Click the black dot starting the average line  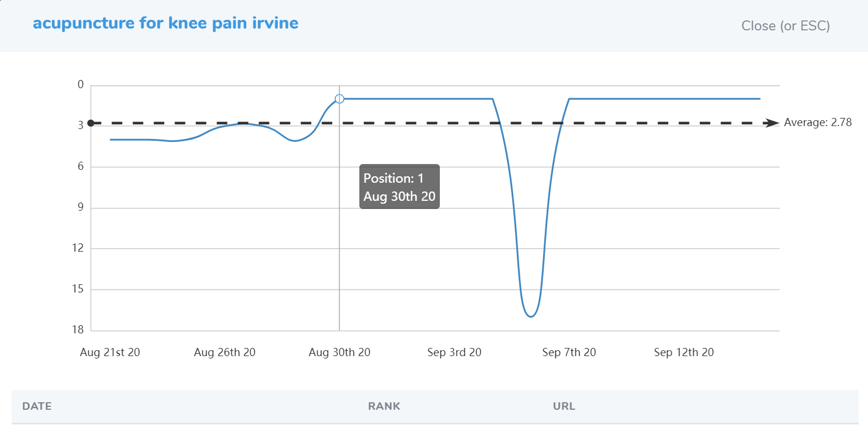point(90,123)
